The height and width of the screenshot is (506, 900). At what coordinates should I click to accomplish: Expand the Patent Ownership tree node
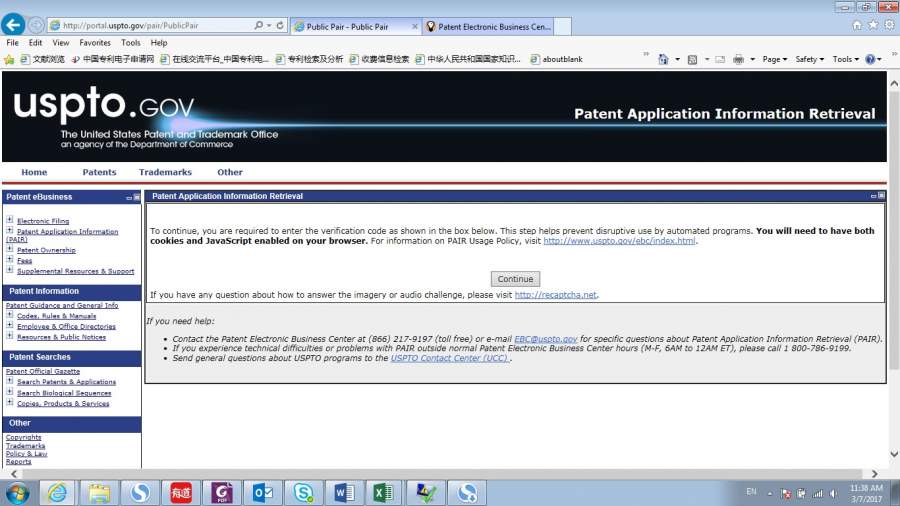[x=10, y=249]
